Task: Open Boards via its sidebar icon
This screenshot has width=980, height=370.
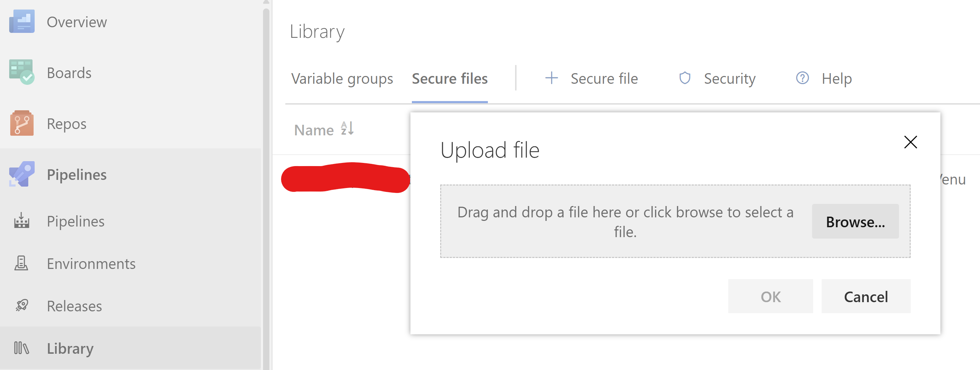Action: (x=22, y=72)
